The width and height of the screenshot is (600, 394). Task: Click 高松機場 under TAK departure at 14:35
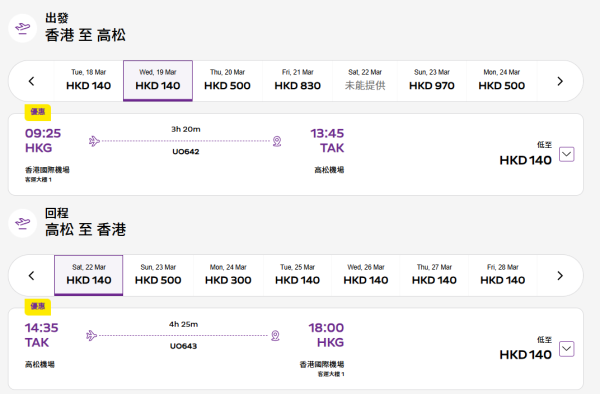[40, 365]
